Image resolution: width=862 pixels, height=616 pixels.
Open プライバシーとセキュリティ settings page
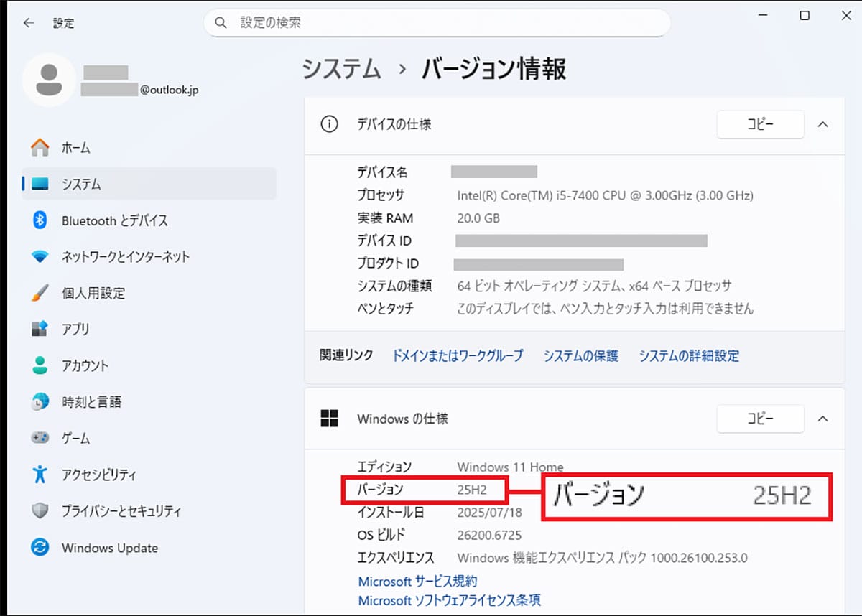coord(121,511)
